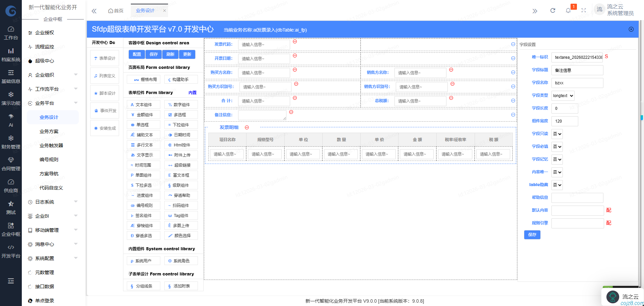Click the 发票代码 input field
Image resolution: width=644 pixels, height=306 pixels.
264,44
